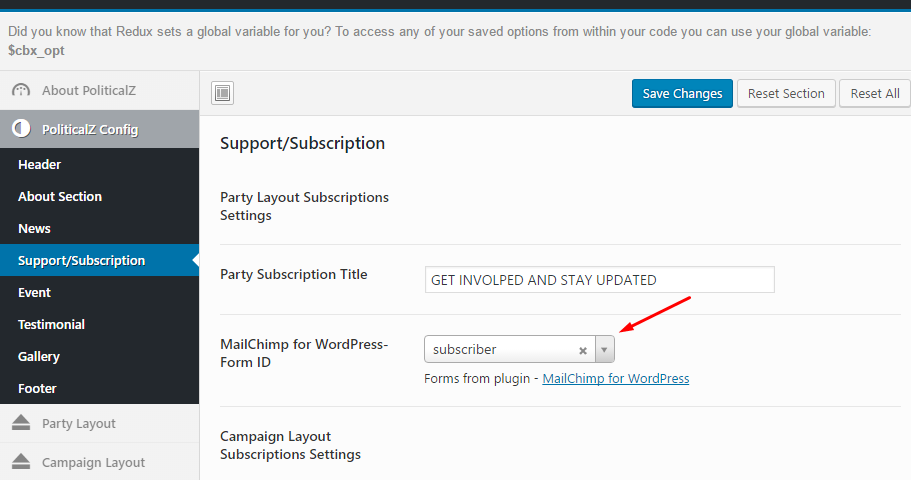Click the expand-all-sections icon in toolbar
The height and width of the screenshot is (480, 911).
[223, 93]
